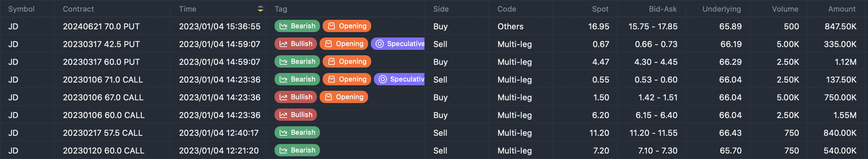
Task: Click the Bid-Ask column header
Action: click(x=663, y=9)
